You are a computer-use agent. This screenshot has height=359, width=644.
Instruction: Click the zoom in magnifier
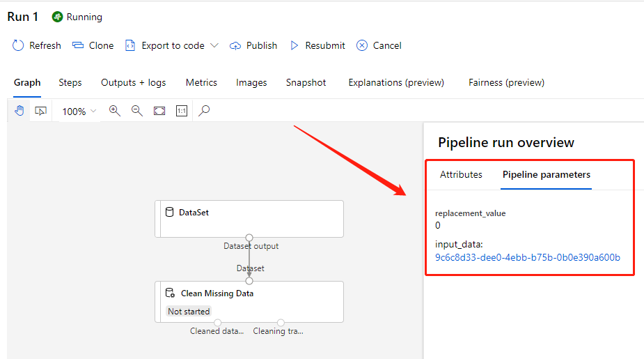tap(115, 111)
